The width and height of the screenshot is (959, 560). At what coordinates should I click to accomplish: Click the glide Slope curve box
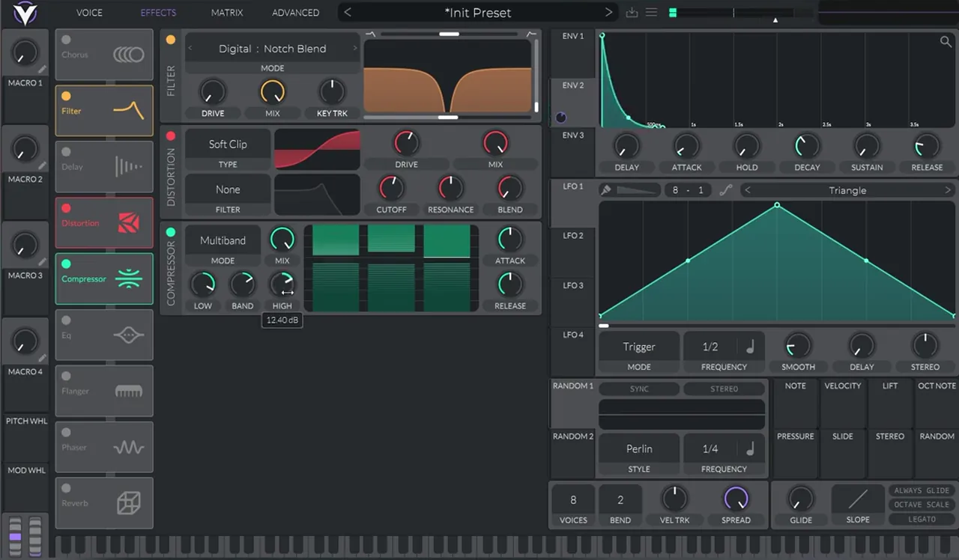tap(858, 499)
